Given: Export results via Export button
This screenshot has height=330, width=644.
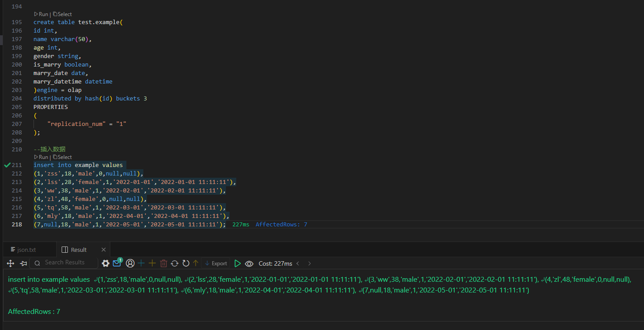Looking at the screenshot, I should (216, 263).
